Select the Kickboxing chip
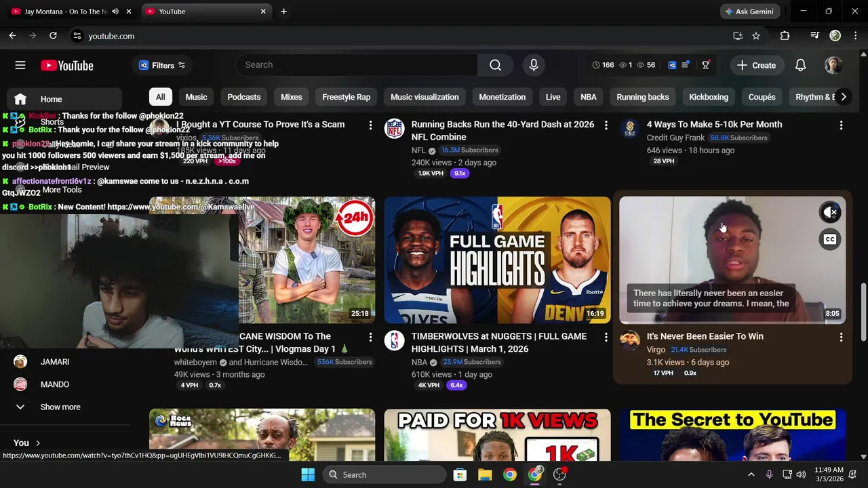The image size is (868, 488). coord(709,97)
